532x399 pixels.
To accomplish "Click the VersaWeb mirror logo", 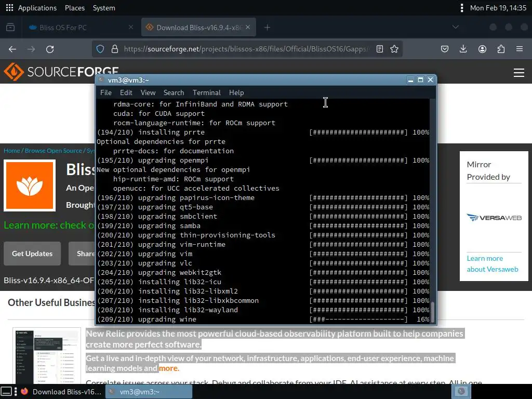I will tap(494, 218).
